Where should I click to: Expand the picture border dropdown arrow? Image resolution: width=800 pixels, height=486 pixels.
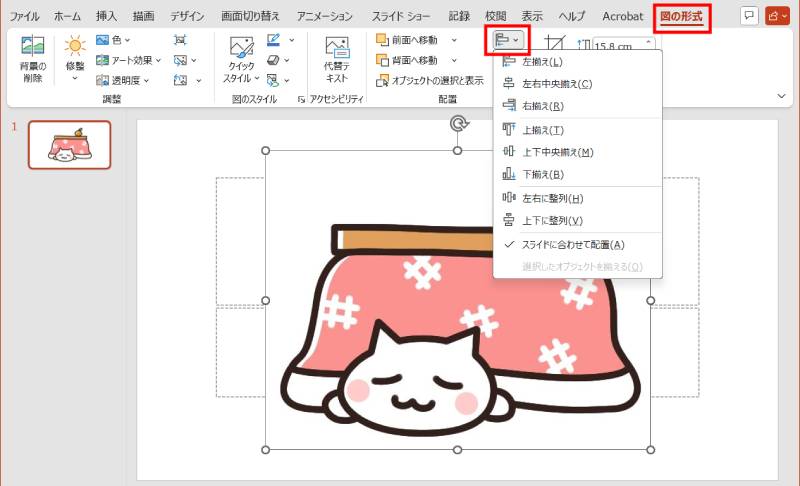[x=291, y=40]
